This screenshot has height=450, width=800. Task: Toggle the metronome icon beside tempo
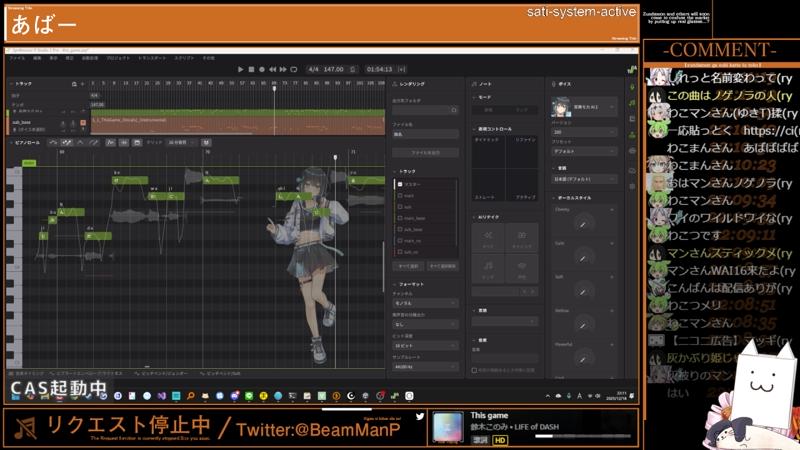pyautogui.click(x=353, y=69)
